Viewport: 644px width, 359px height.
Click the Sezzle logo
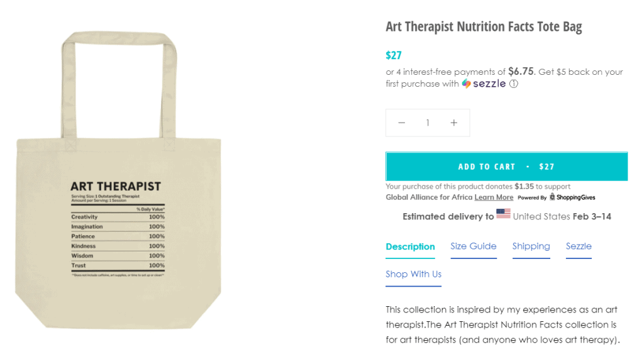point(484,84)
